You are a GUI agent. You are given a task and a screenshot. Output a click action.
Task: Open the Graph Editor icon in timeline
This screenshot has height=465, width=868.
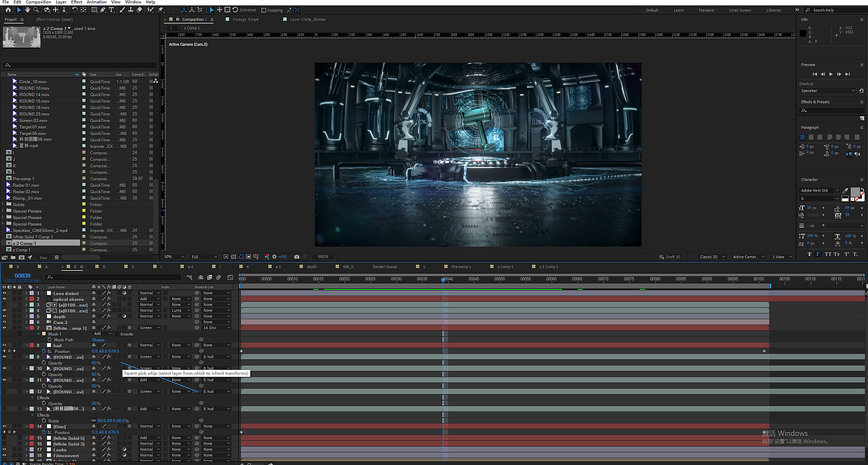pos(230,278)
